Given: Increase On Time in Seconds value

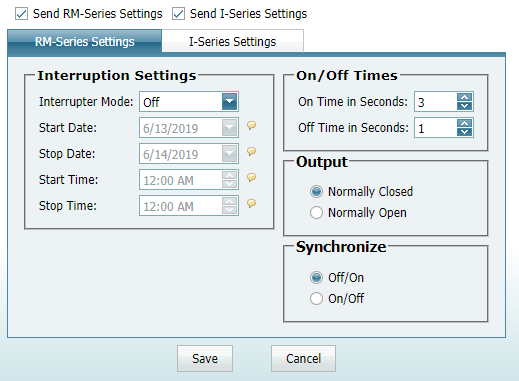Looking at the screenshot, I should pos(465,98).
